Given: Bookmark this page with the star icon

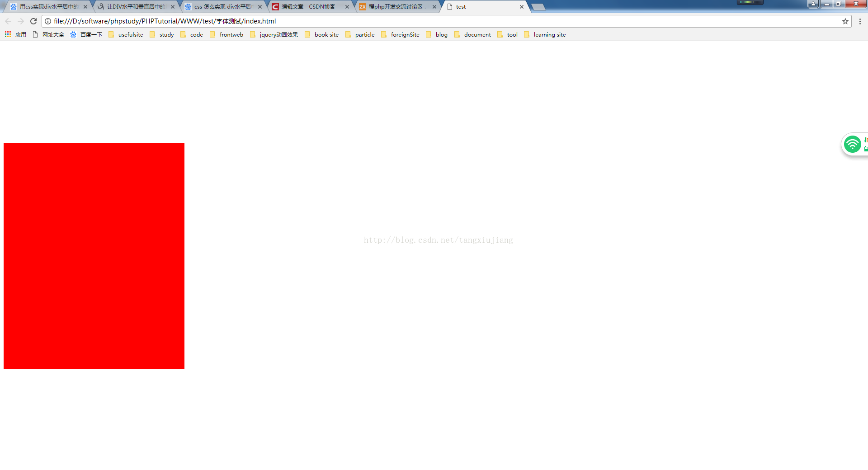Looking at the screenshot, I should [x=845, y=21].
